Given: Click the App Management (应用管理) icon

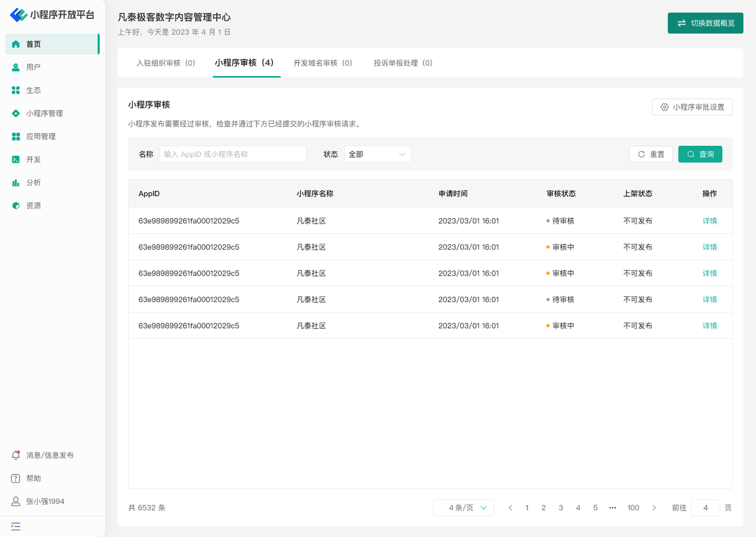Looking at the screenshot, I should (x=16, y=136).
